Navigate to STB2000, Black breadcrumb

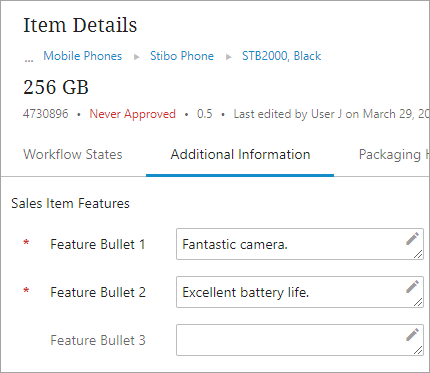[281, 56]
